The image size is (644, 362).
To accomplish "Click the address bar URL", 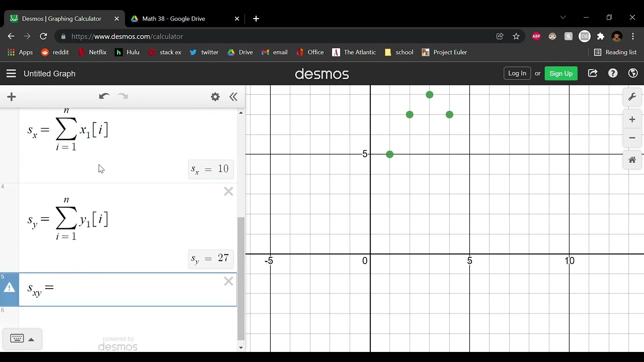I will (x=127, y=36).
